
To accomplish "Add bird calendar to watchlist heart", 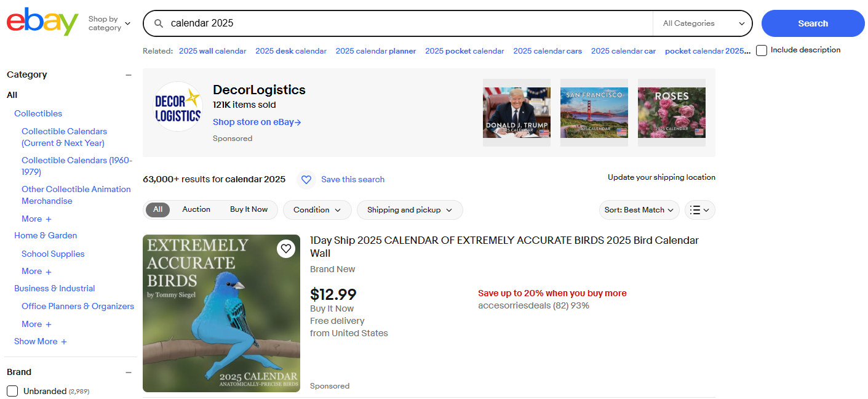I will [x=285, y=249].
